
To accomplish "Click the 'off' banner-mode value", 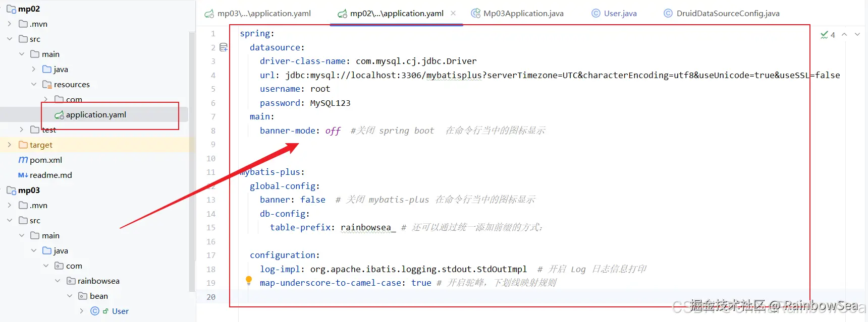I will [x=333, y=131].
